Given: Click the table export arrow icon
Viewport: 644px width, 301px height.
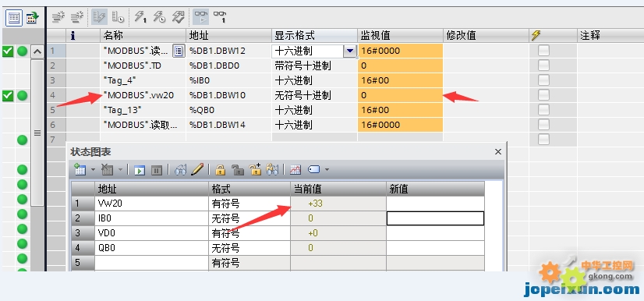Looking at the screenshot, I should [x=32, y=18].
